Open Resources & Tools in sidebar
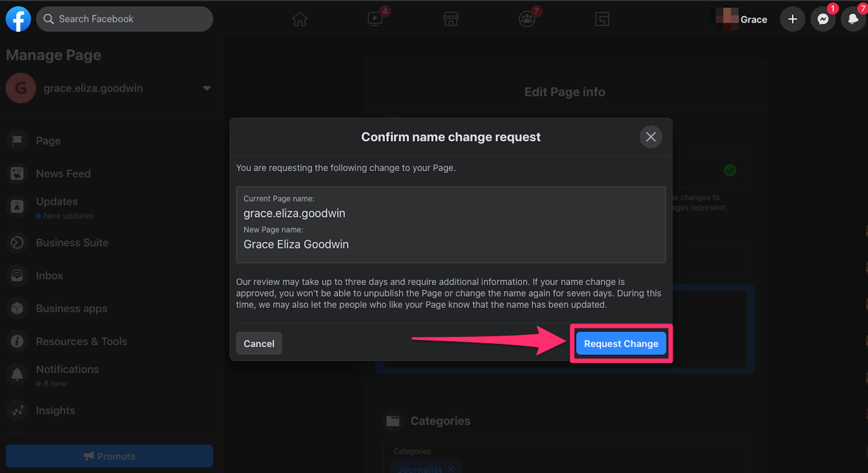The height and width of the screenshot is (473, 868). [109, 342]
